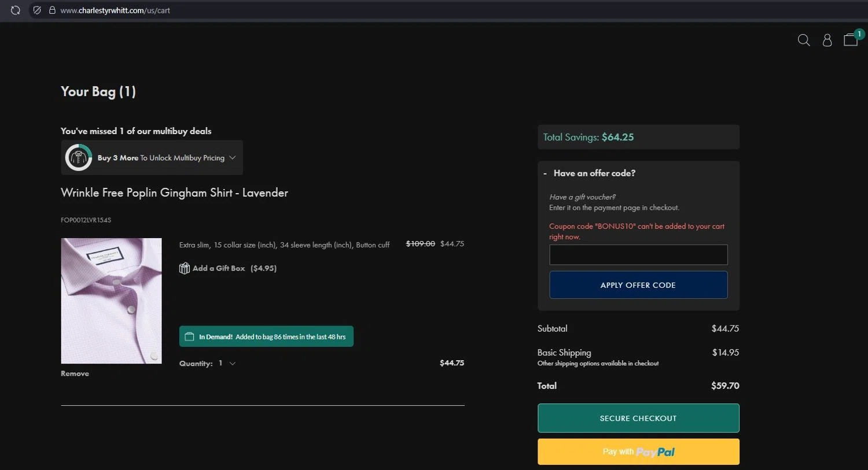
Task: Expand Buy 3 More To Unlock Multibuy Pricing
Action: [x=152, y=157]
